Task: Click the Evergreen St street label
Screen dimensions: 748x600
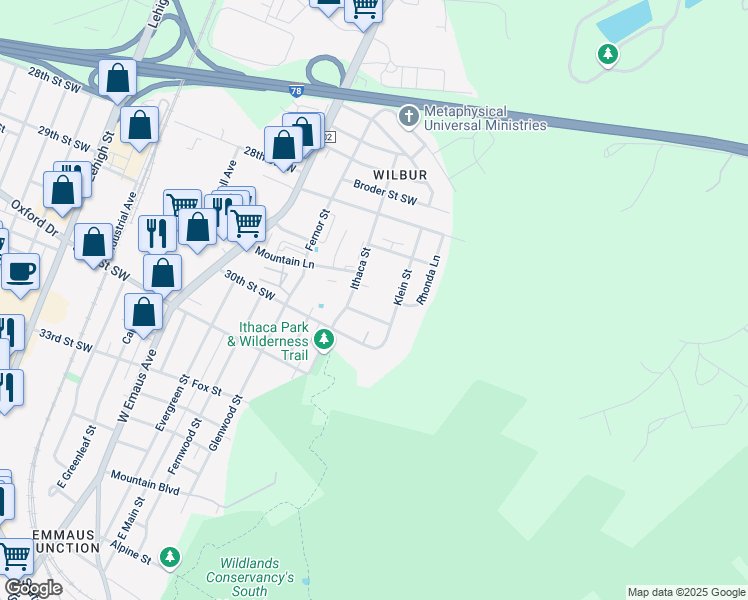Action: 172,403
